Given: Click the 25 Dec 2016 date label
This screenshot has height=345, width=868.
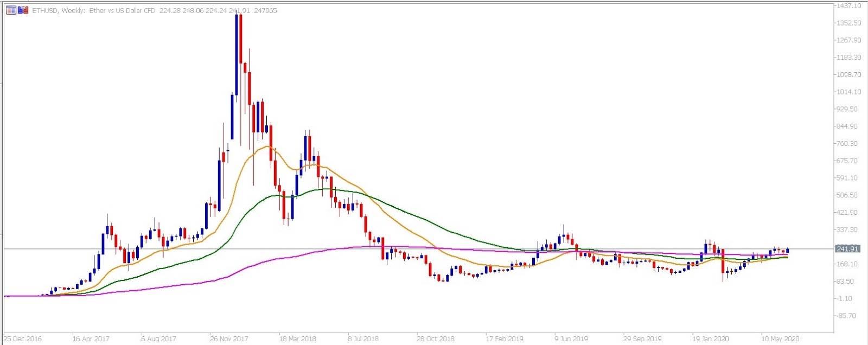Looking at the screenshot, I should (x=23, y=339).
